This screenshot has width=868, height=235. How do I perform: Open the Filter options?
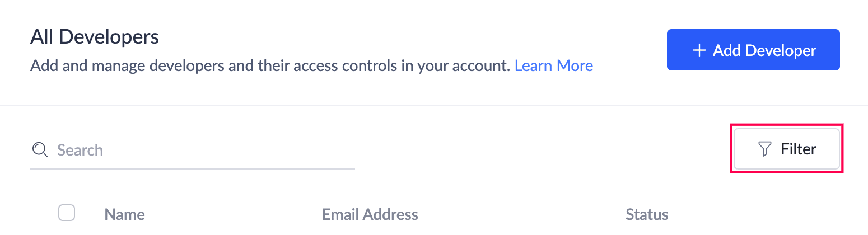[786, 149]
